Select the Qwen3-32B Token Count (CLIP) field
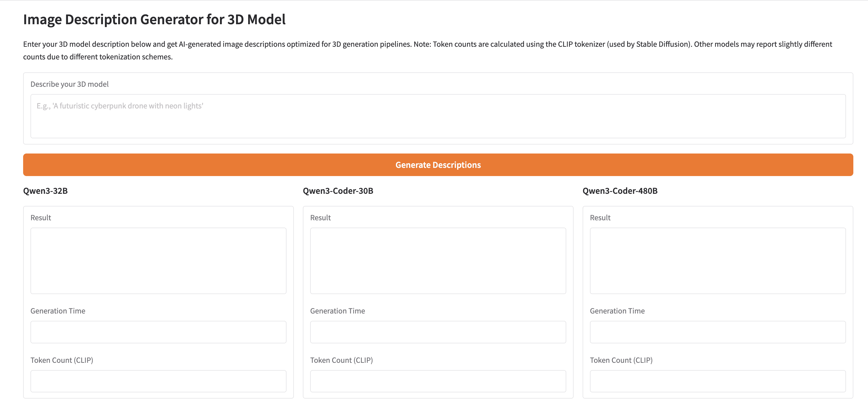The height and width of the screenshot is (418, 868). pyautogui.click(x=158, y=381)
